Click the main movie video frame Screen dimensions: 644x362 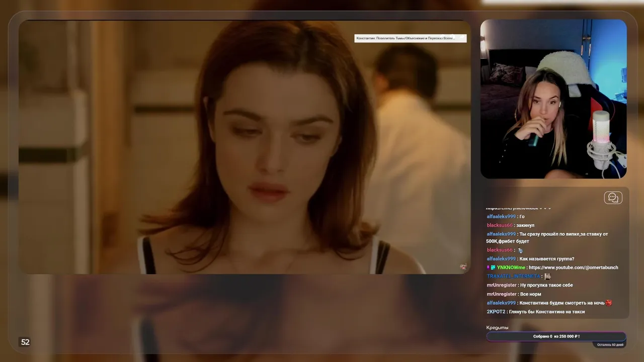[x=245, y=147]
